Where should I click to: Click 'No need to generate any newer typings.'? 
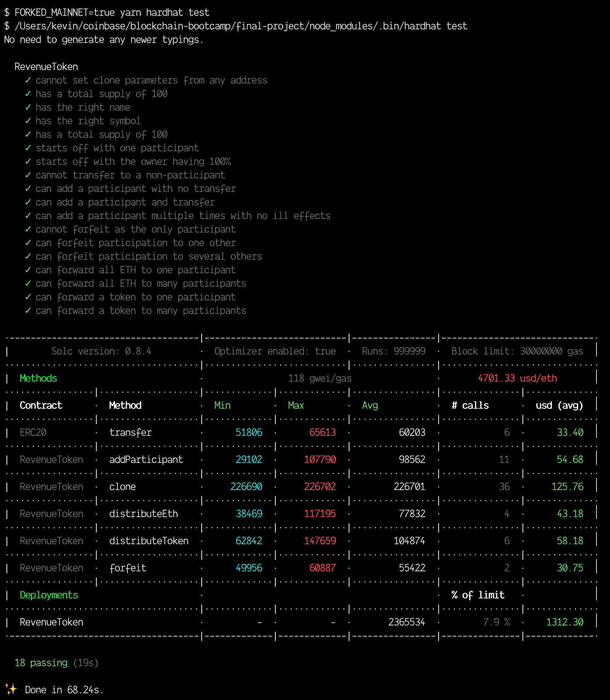point(104,40)
